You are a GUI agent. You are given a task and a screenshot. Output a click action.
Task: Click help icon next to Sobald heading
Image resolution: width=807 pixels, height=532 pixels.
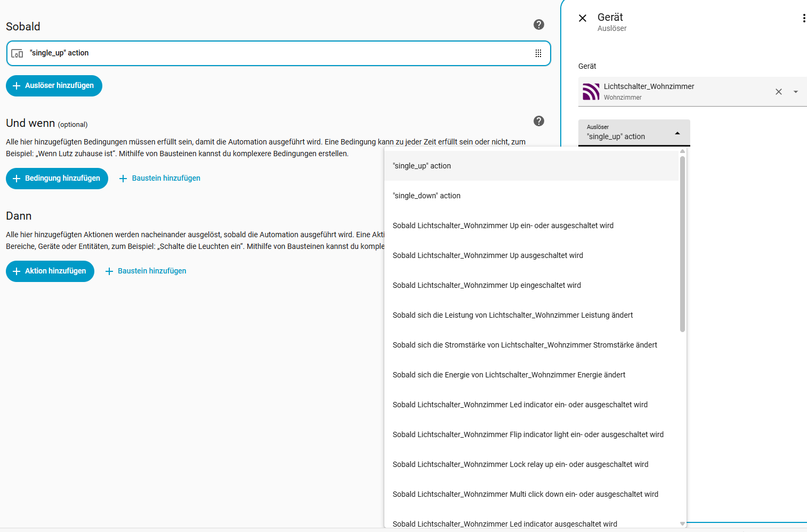tap(539, 25)
